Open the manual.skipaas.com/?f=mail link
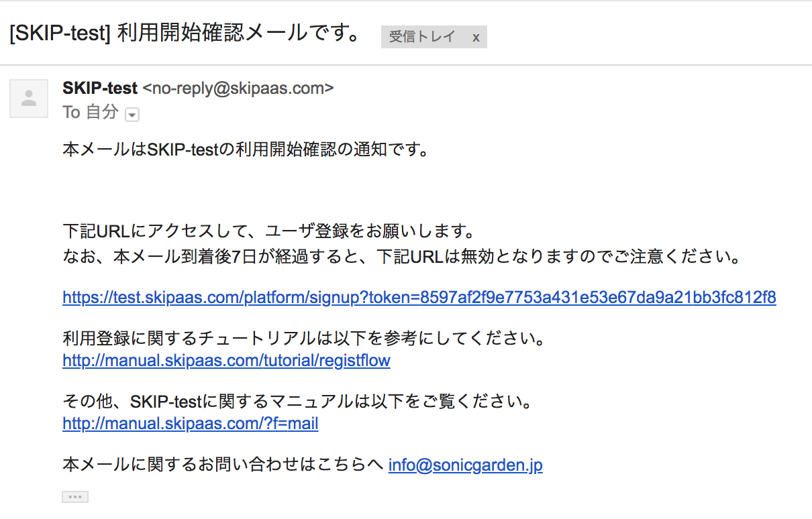The height and width of the screenshot is (519, 812). pyautogui.click(x=191, y=424)
